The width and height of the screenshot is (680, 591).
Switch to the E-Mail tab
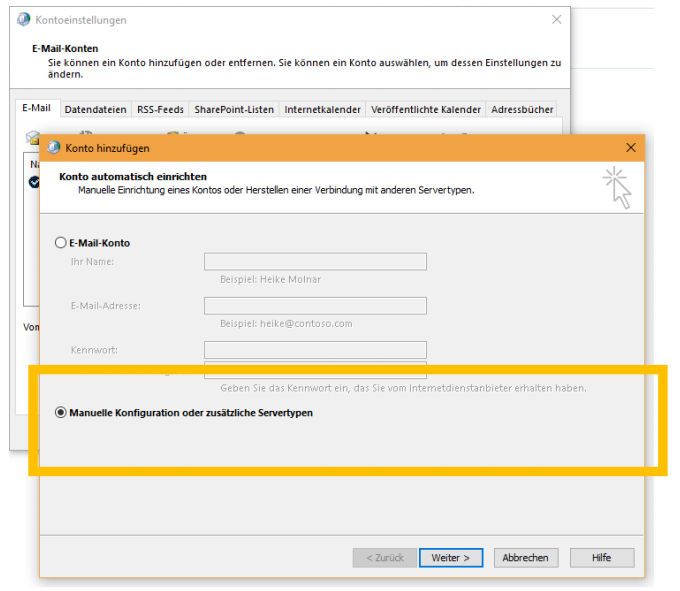[38, 109]
